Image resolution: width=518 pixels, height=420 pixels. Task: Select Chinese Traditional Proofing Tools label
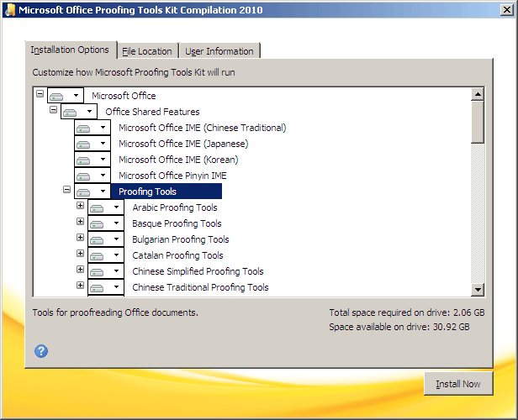coord(200,287)
